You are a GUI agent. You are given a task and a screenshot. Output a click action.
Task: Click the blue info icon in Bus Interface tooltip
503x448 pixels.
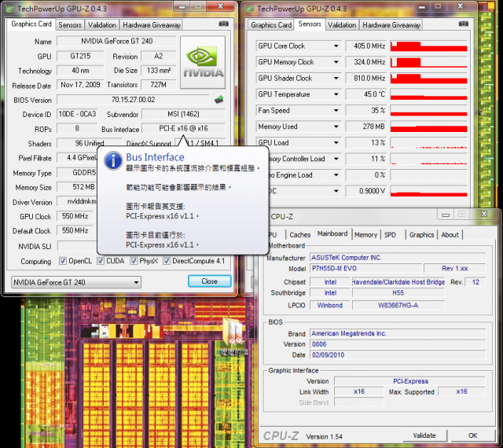[113, 160]
